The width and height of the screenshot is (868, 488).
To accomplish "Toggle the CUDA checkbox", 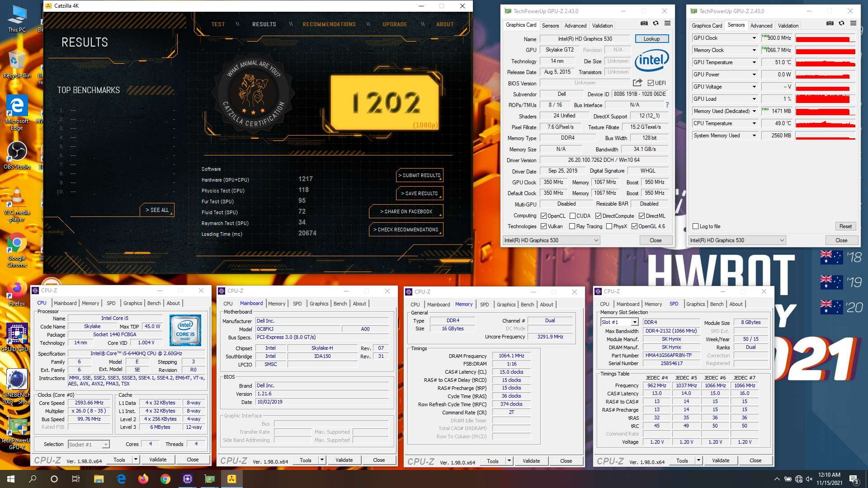I will [x=573, y=216].
